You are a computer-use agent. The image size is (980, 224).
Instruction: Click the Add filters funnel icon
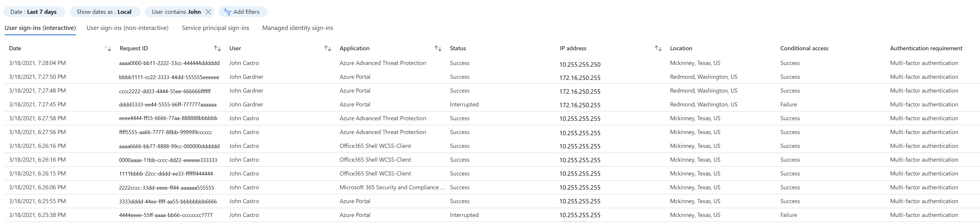pyautogui.click(x=227, y=12)
